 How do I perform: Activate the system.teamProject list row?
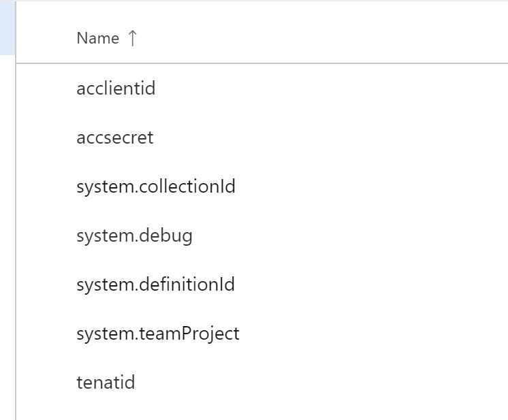[272, 334]
